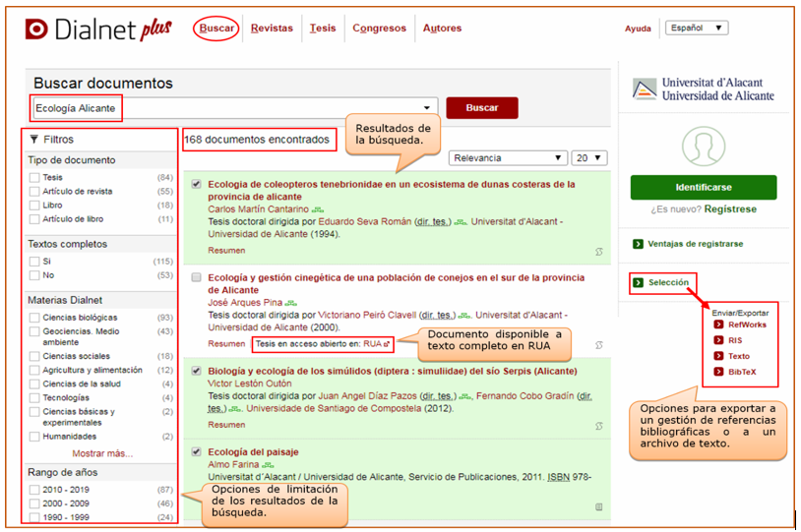This screenshot has height=532, width=801.
Task: Click the search field containing Ecología Alicante
Action: [x=233, y=108]
